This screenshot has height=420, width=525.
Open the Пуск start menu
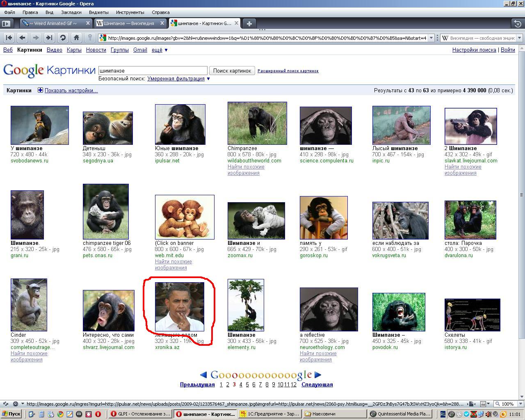point(11,414)
